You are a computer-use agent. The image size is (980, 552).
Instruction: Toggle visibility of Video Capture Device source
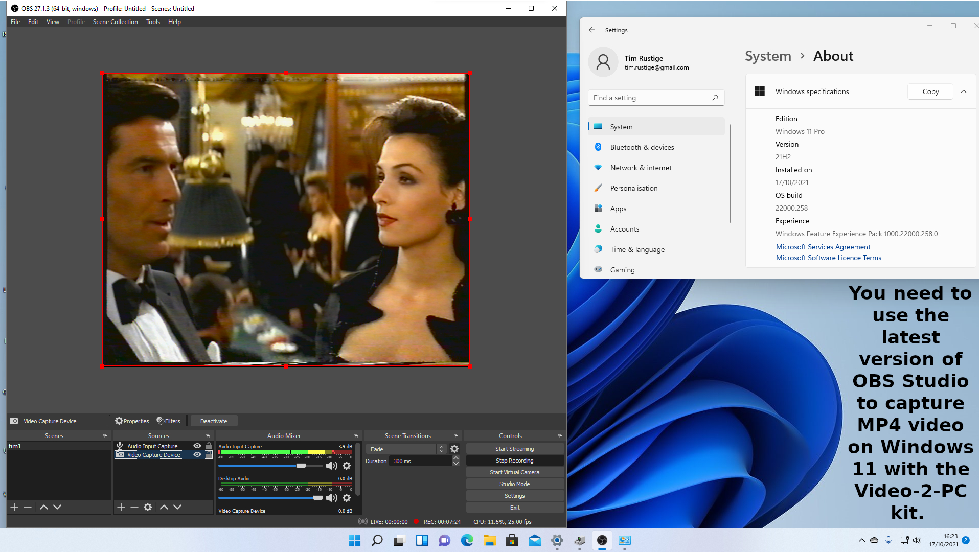click(x=197, y=455)
